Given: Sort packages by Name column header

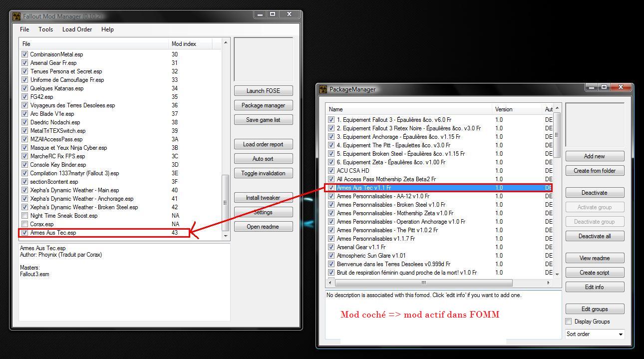Looking at the screenshot, I should [x=408, y=109].
